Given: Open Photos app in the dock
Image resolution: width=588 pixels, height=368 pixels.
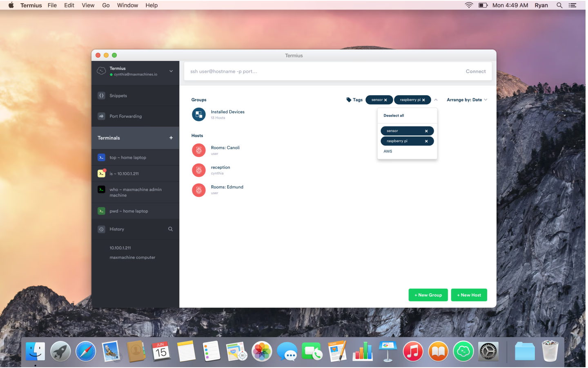Looking at the screenshot, I should [x=262, y=352].
